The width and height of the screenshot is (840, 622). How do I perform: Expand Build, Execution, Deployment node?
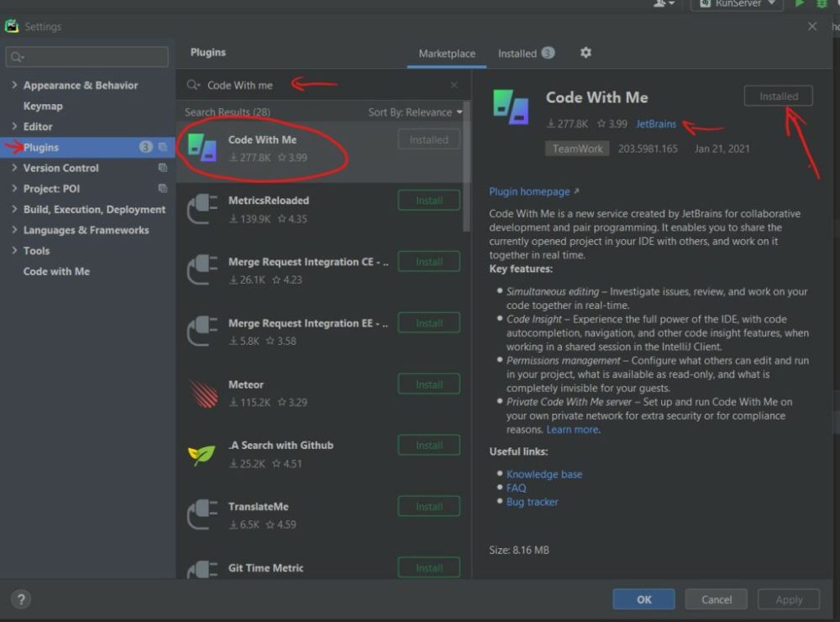14,209
